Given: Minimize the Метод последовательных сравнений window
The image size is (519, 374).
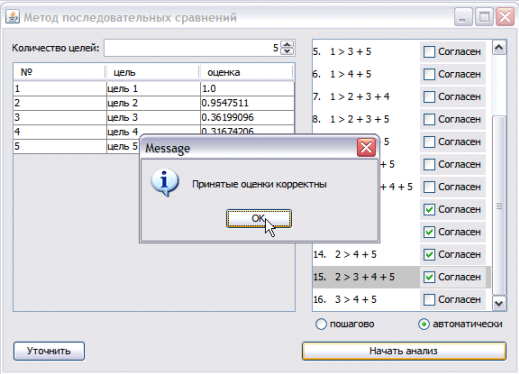Looking at the screenshot, I should [x=463, y=17].
